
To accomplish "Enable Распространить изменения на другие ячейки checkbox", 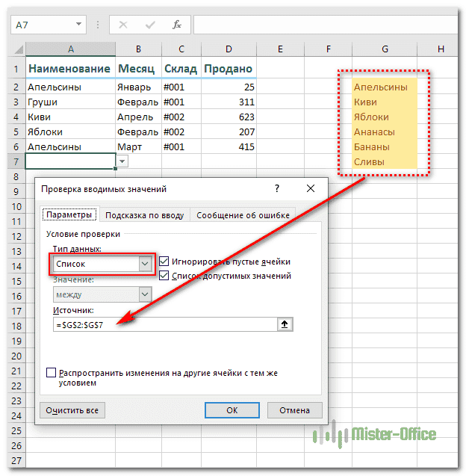I will coord(52,372).
